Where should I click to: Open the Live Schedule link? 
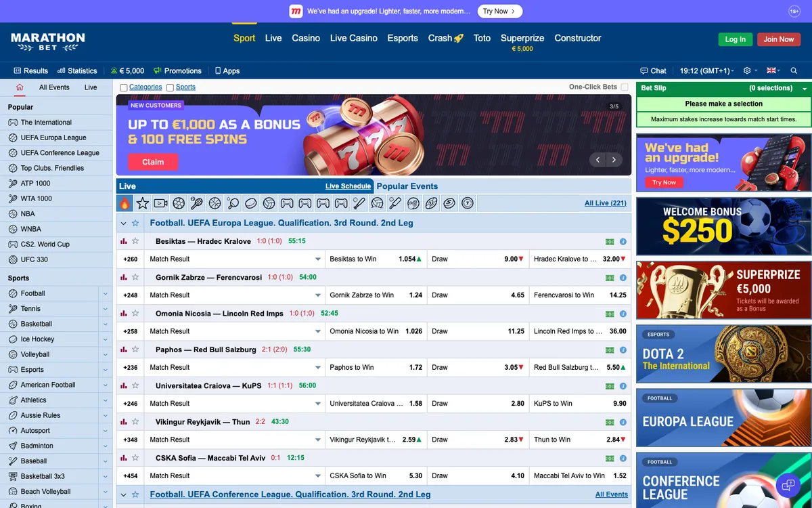tap(348, 186)
